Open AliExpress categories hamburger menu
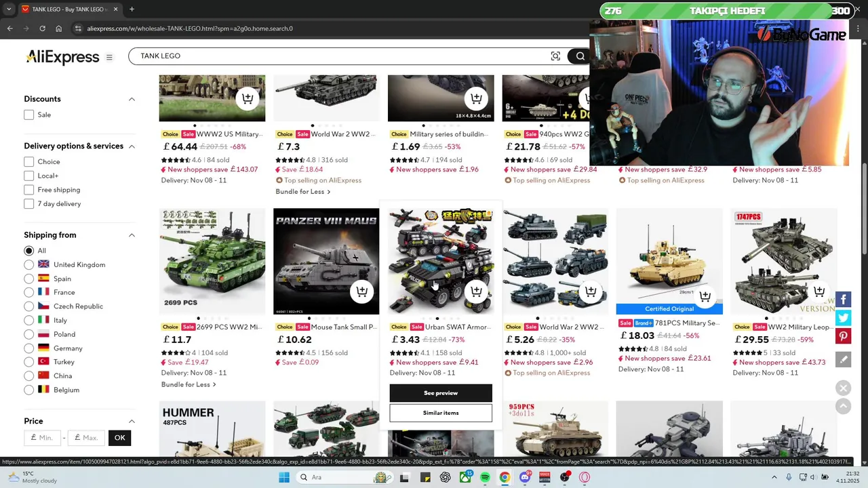Image resolution: width=868 pixels, height=488 pixels. 109,58
